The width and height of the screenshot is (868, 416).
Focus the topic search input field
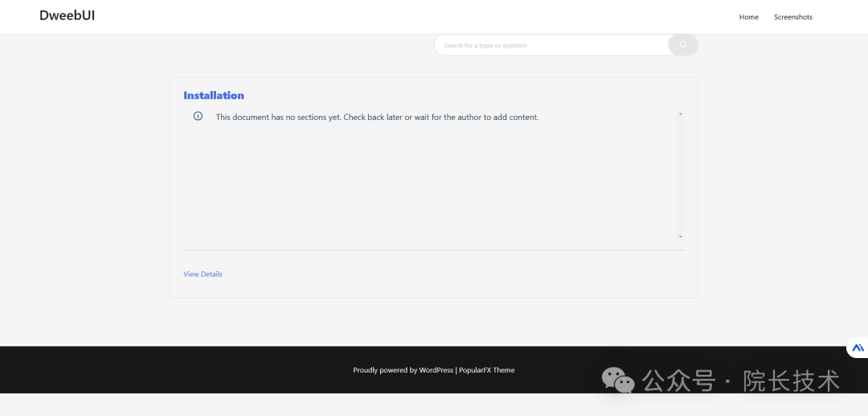(x=551, y=45)
